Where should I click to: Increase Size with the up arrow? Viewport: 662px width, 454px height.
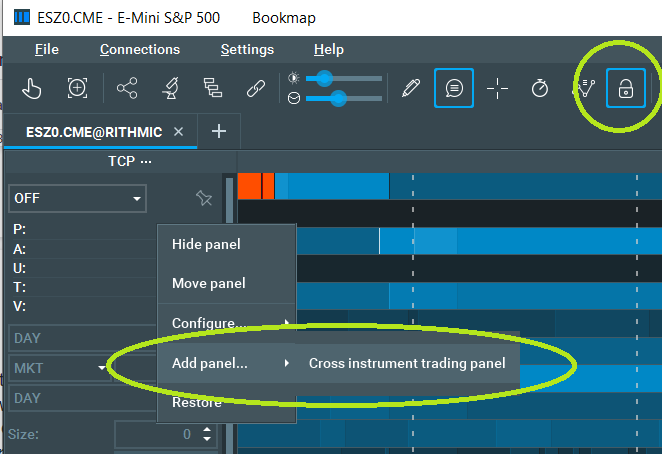(207, 430)
